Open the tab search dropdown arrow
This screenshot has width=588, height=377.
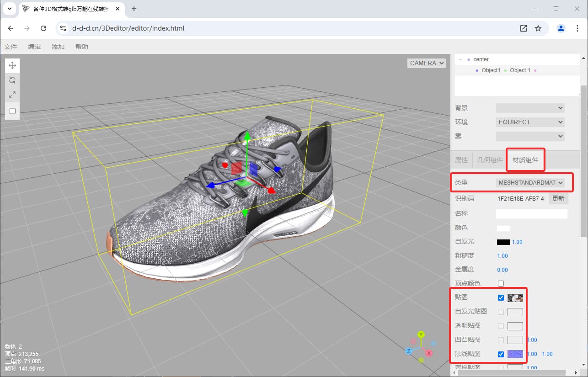[9, 9]
